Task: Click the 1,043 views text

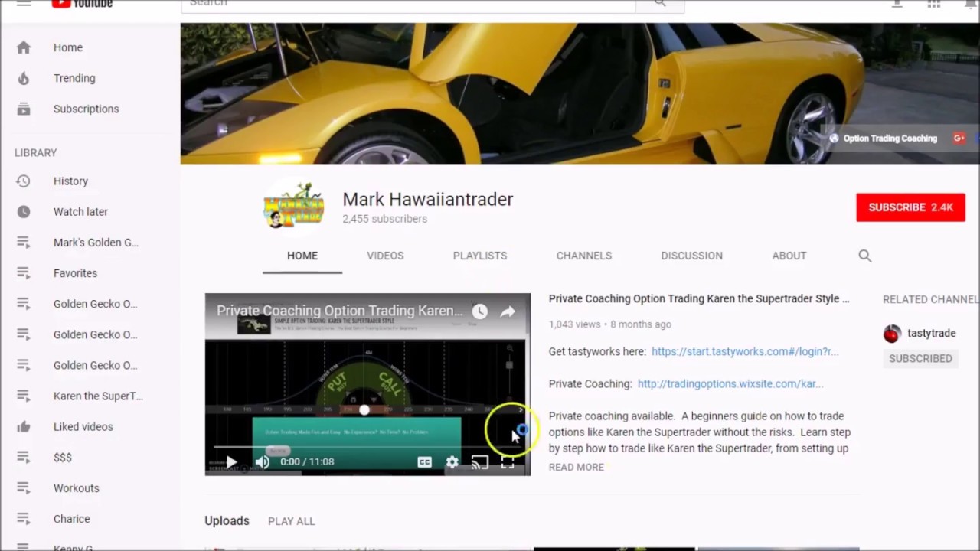Action: (574, 324)
